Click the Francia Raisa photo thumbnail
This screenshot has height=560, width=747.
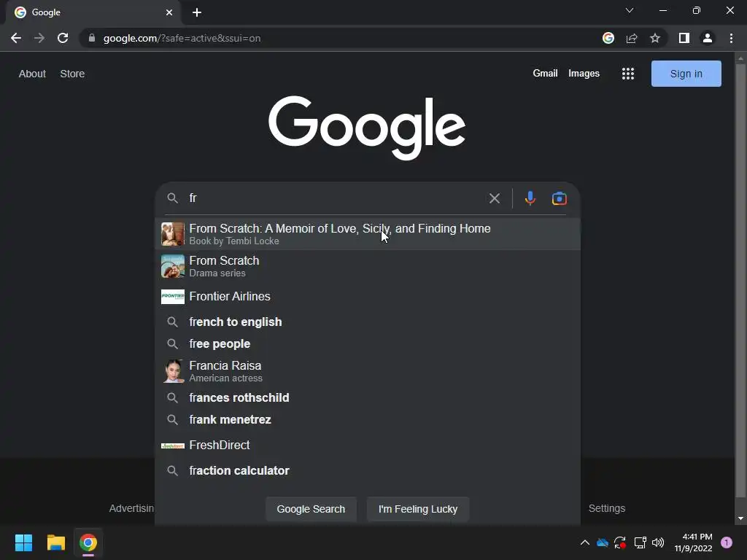[x=172, y=371]
